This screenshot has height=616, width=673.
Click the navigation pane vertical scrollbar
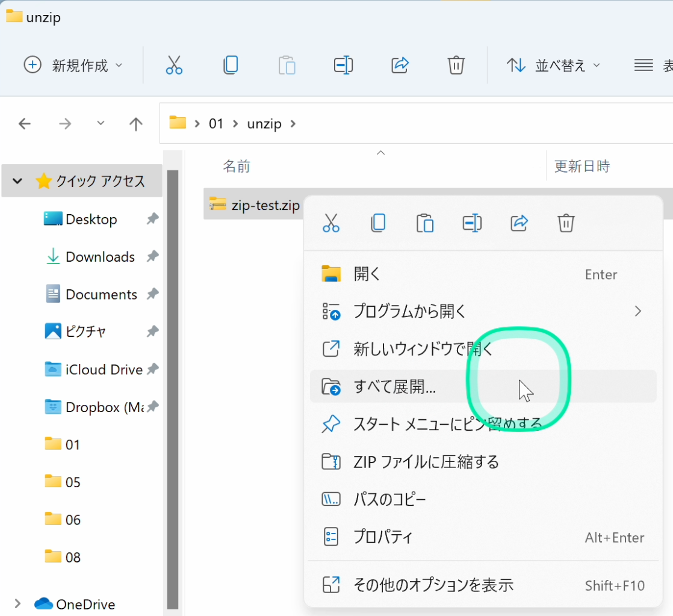[173, 389]
